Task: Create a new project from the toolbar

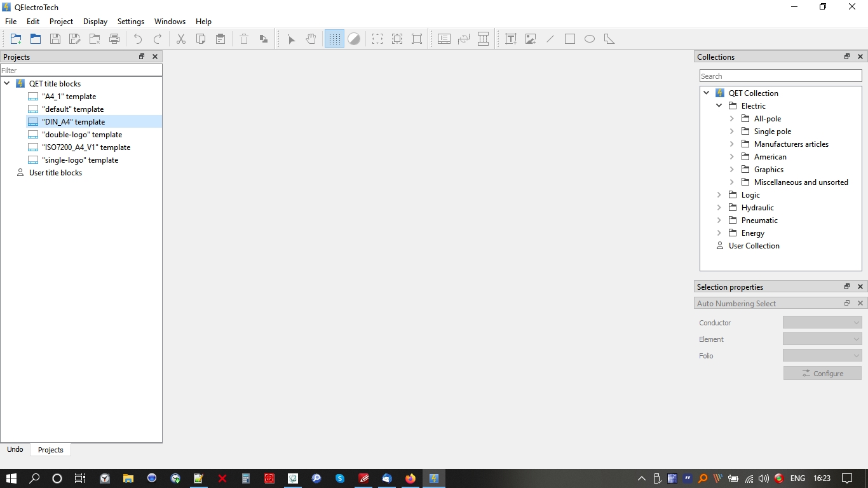Action: pos(16,39)
